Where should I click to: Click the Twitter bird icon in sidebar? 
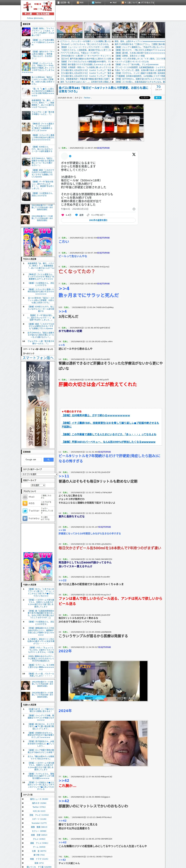tap(25, 511)
